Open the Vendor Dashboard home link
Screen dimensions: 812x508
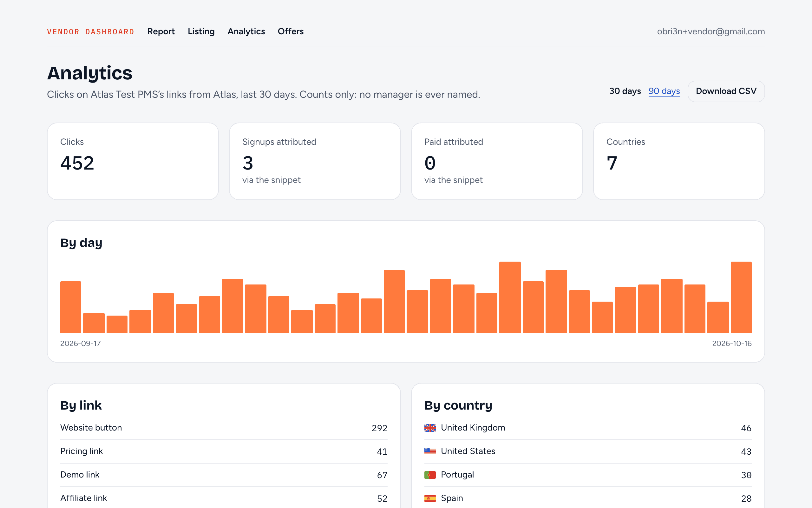click(x=91, y=31)
